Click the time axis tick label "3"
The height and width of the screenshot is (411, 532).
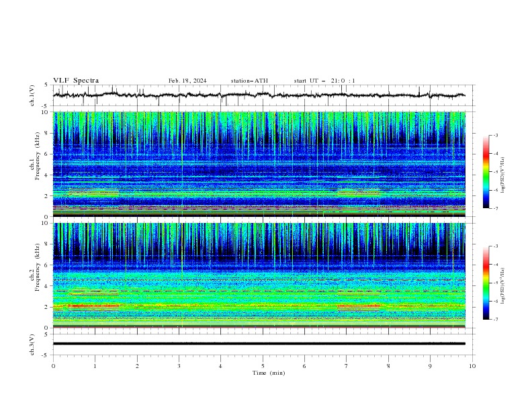[x=179, y=366]
